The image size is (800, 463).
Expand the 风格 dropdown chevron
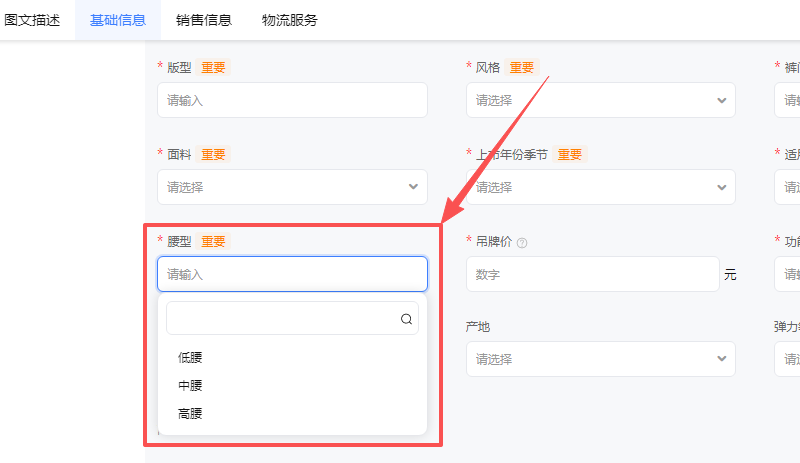[x=722, y=100]
